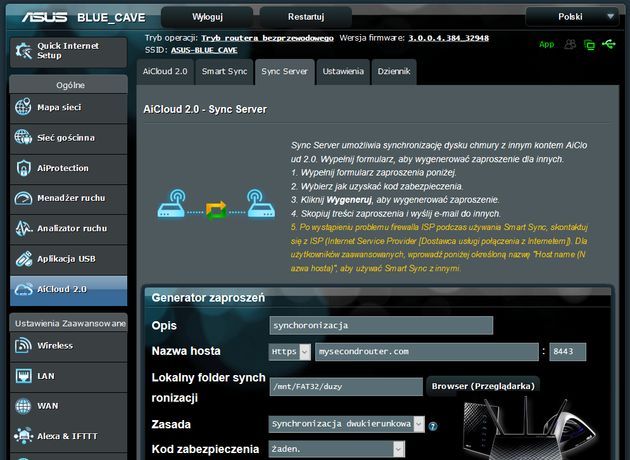Image resolution: width=630 pixels, height=460 pixels.
Task: Click the green App link
Action: [x=546, y=45]
